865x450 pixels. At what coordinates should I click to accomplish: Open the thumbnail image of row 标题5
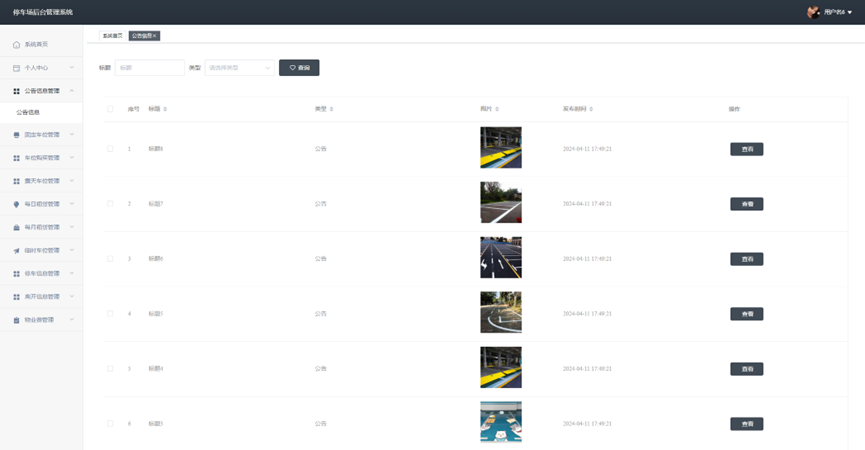(501, 313)
